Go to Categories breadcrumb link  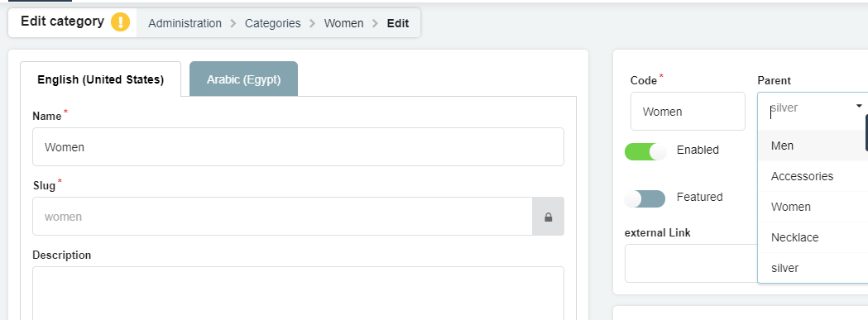(x=273, y=23)
